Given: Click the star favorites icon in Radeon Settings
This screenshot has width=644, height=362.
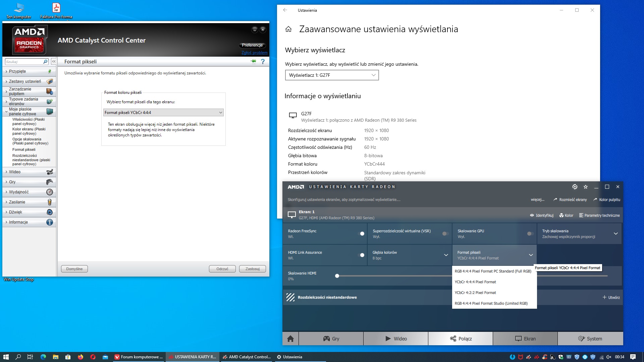Looking at the screenshot, I should coord(586,187).
